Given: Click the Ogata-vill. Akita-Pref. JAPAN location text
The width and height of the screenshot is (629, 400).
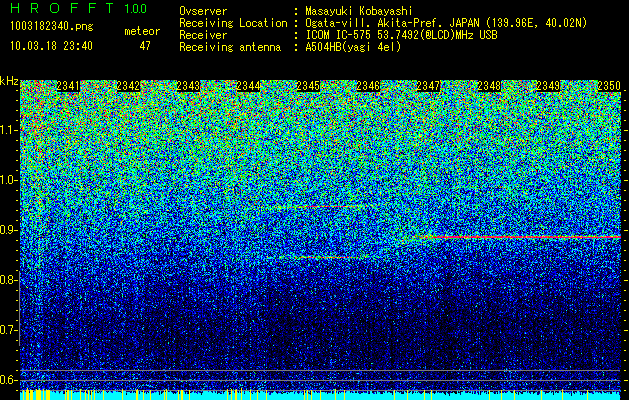Looking at the screenshot, I should pyautogui.click(x=446, y=23).
